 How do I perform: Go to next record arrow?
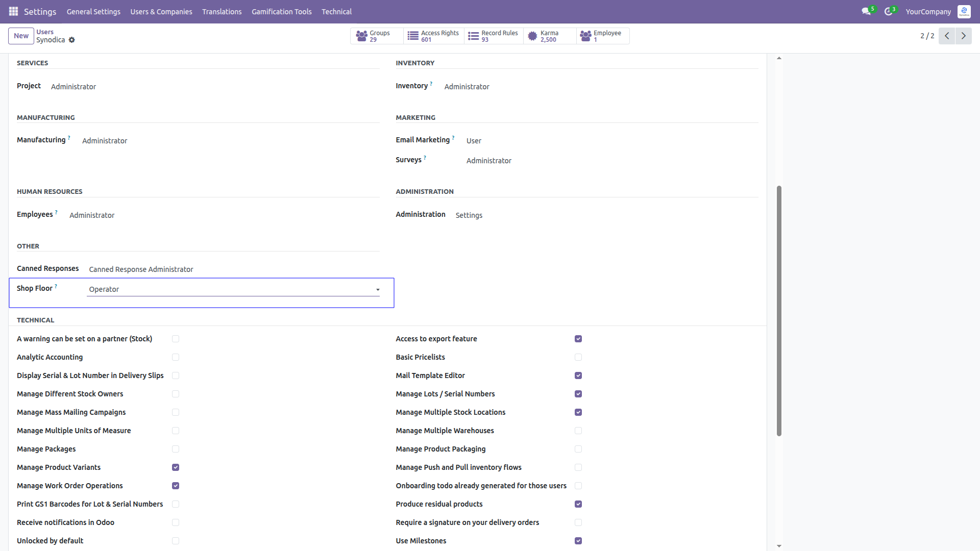pyautogui.click(x=963, y=36)
